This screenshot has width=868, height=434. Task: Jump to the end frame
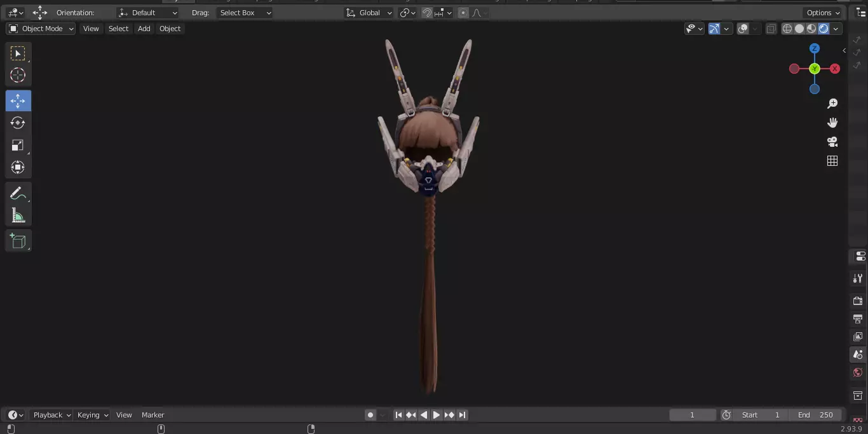tap(462, 415)
